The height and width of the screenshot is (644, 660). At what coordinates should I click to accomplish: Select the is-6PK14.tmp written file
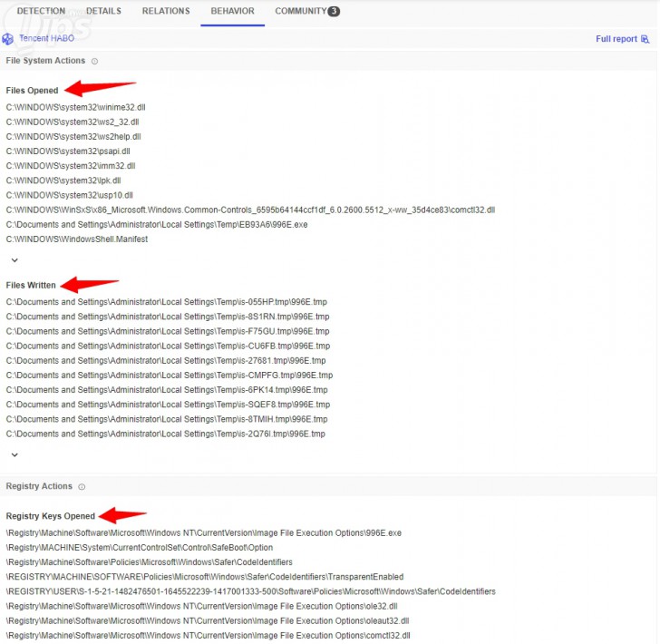[167, 390]
